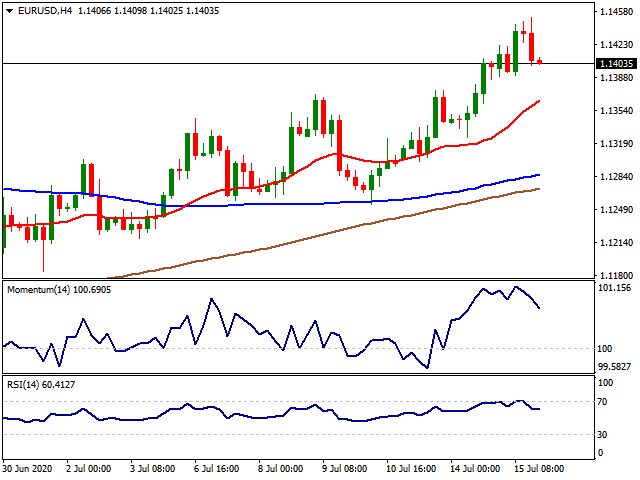Click the RSI 30 level label
Screen dimensions: 640x480
tap(602, 435)
